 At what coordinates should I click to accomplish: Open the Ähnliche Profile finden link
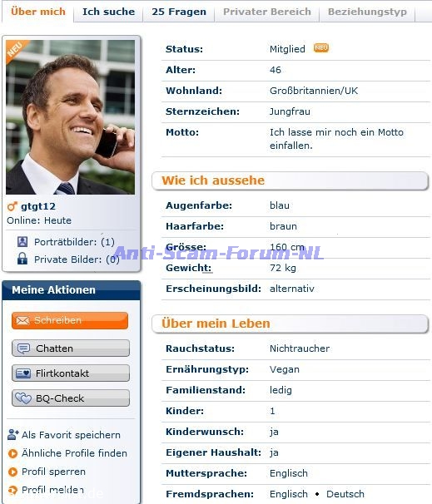[x=74, y=453]
